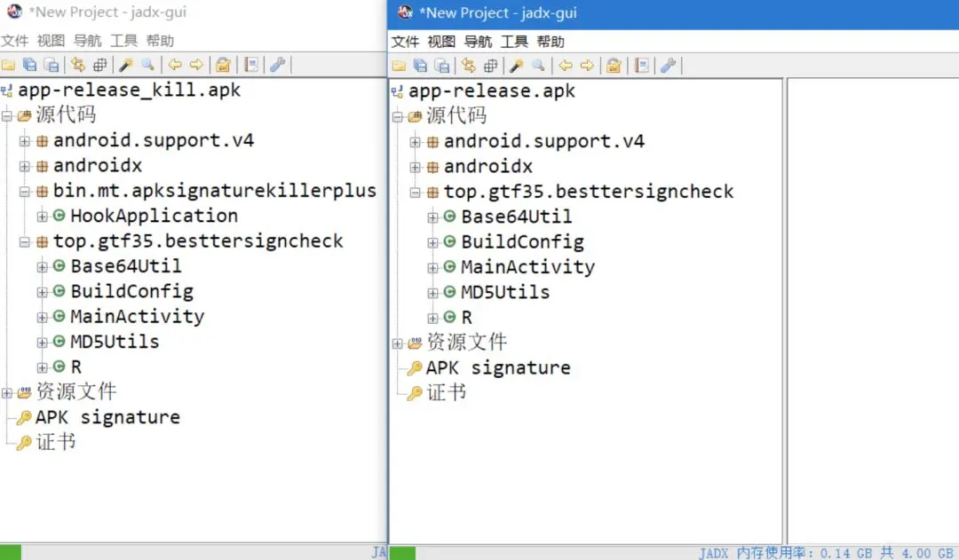
Task: Open class search magnifier icon in right window
Action: [539, 66]
